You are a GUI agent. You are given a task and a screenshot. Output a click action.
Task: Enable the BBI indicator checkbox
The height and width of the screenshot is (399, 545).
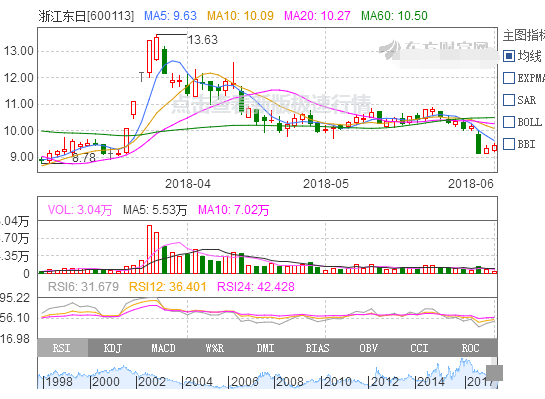pos(509,144)
